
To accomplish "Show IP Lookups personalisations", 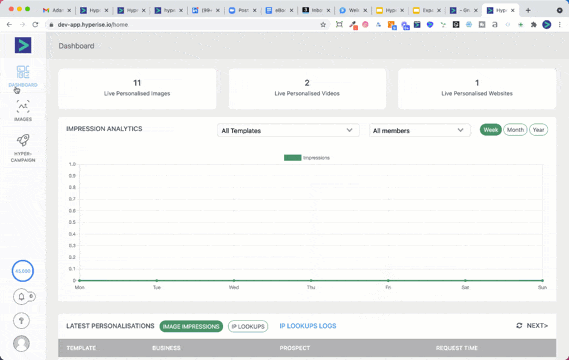I will [x=248, y=326].
